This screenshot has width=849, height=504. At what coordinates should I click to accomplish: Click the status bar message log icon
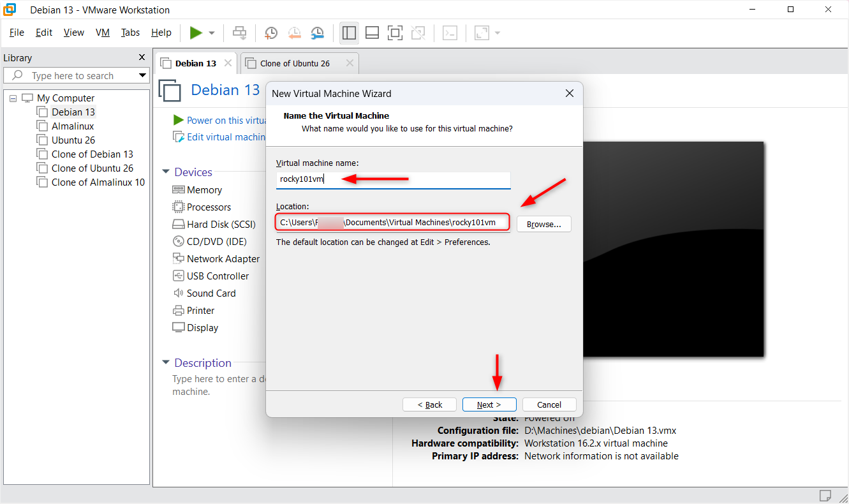825,495
